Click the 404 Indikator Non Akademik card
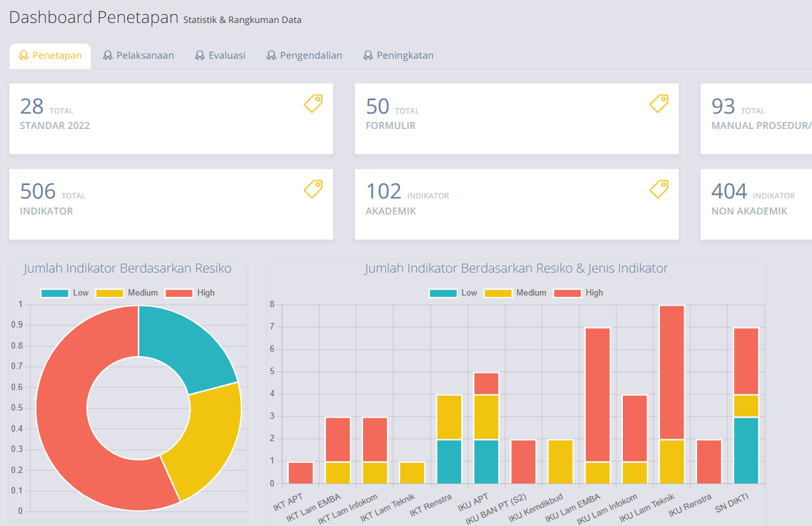This screenshot has width=812, height=526. point(756,204)
